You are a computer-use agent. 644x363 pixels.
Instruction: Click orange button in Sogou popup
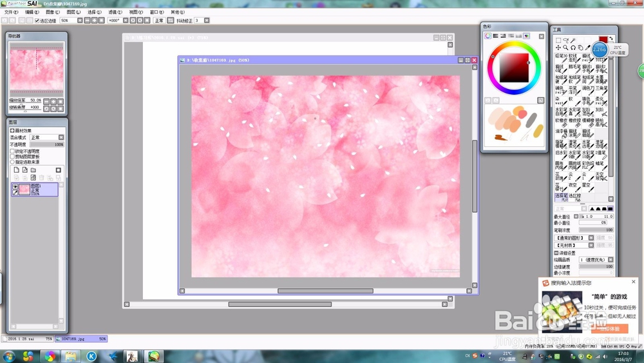[x=609, y=328]
